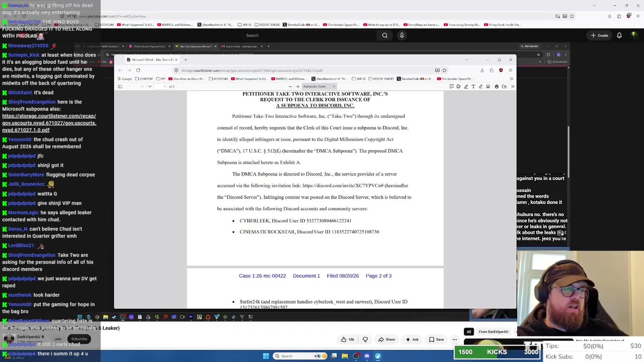Like the video with thumbs-up icon

pyautogui.click(x=344, y=339)
